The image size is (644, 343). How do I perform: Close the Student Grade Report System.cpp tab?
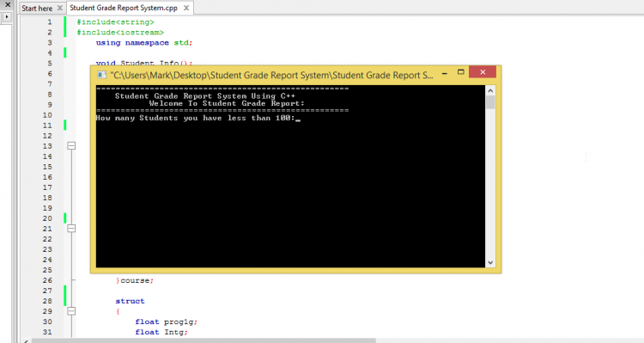[x=186, y=8]
